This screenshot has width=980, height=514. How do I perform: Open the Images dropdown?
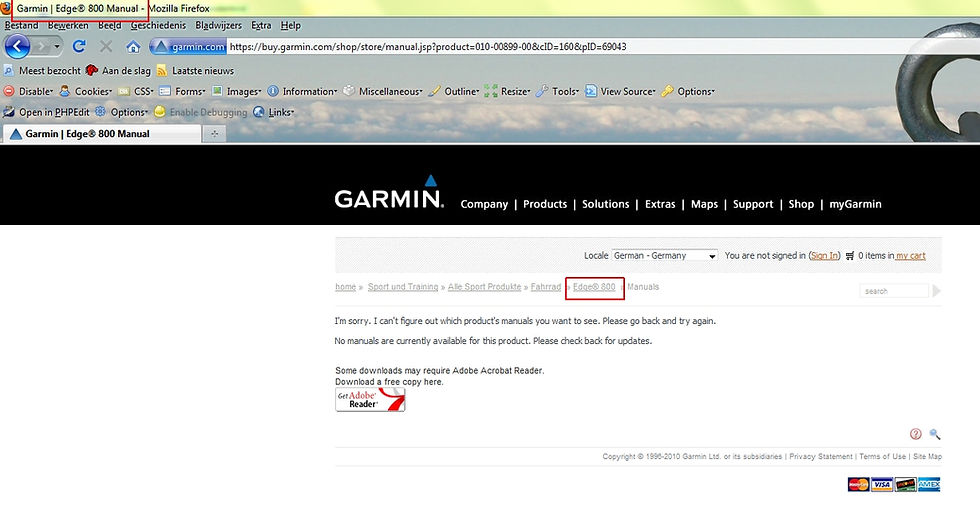pyautogui.click(x=236, y=91)
